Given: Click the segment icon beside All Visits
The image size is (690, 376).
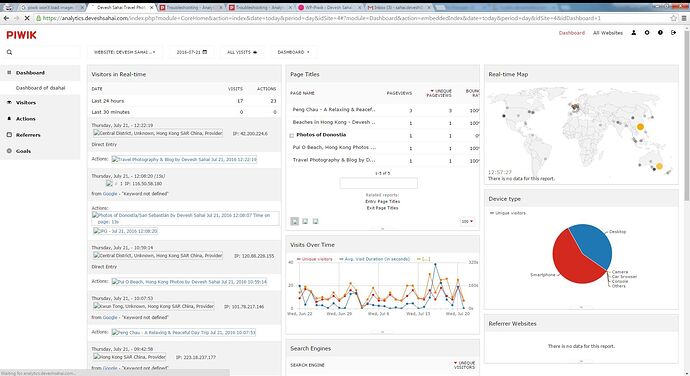Looking at the screenshot, I should pyautogui.click(x=255, y=52).
